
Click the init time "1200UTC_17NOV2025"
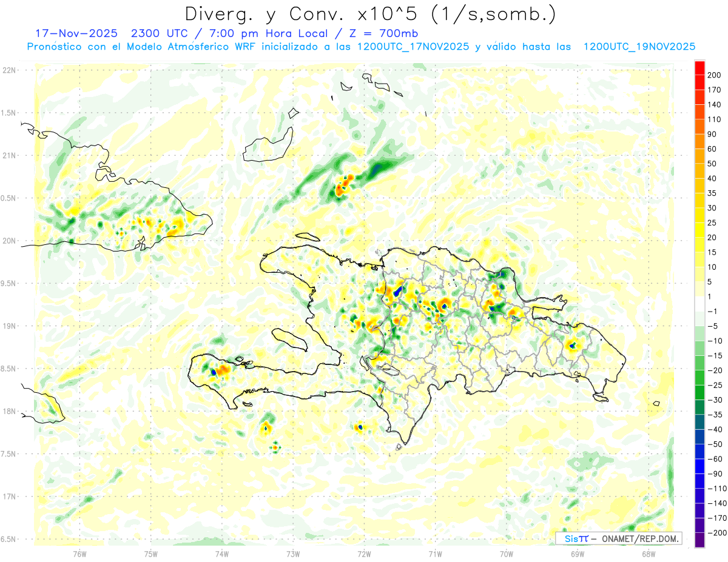coord(413,46)
